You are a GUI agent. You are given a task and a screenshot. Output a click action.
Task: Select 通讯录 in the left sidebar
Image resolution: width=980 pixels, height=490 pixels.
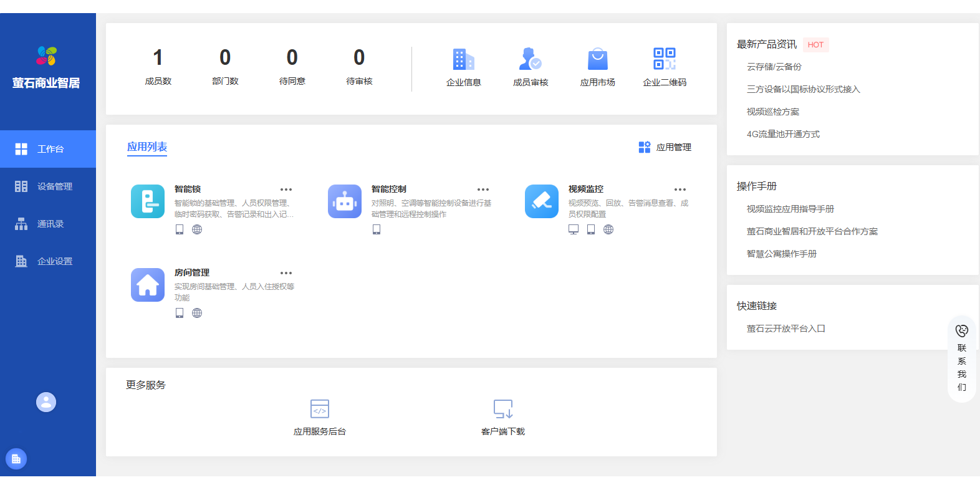pos(48,224)
